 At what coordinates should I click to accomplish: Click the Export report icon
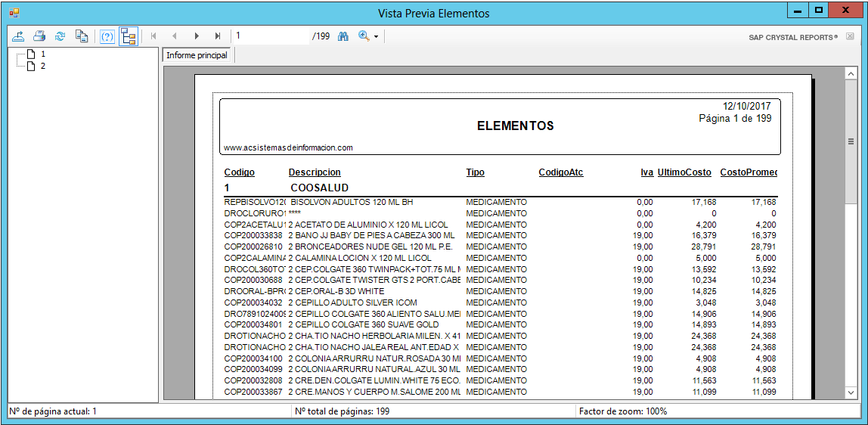[x=19, y=36]
